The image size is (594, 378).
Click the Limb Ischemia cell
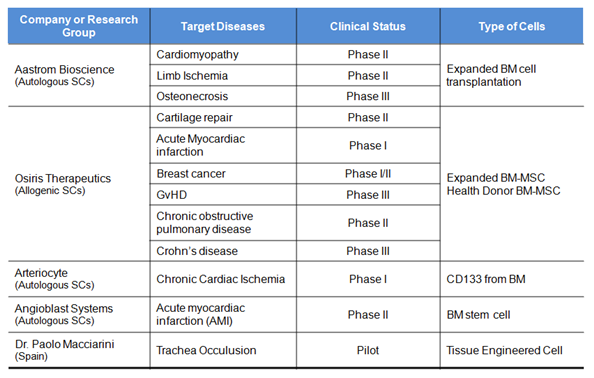(223, 75)
